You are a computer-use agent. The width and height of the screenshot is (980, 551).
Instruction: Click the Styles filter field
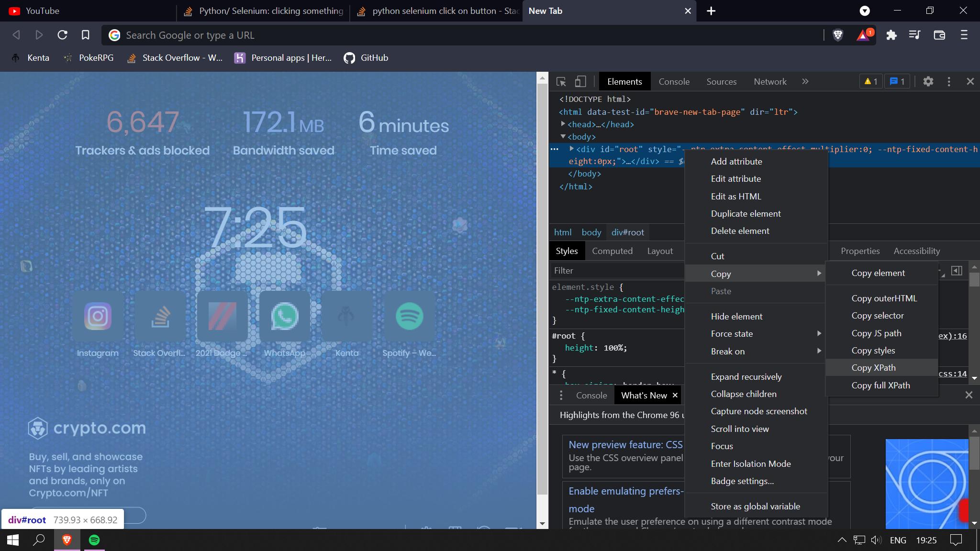click(x=617, y=271)
